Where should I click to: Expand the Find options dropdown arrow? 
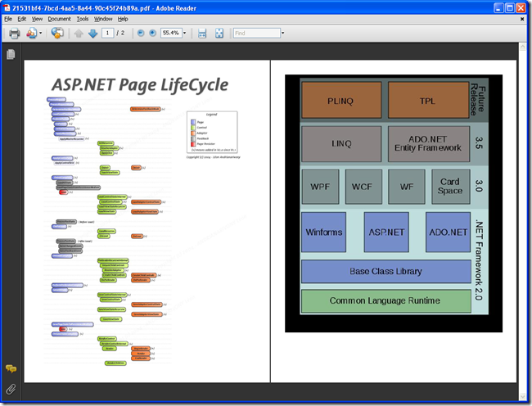coord(282,33)
